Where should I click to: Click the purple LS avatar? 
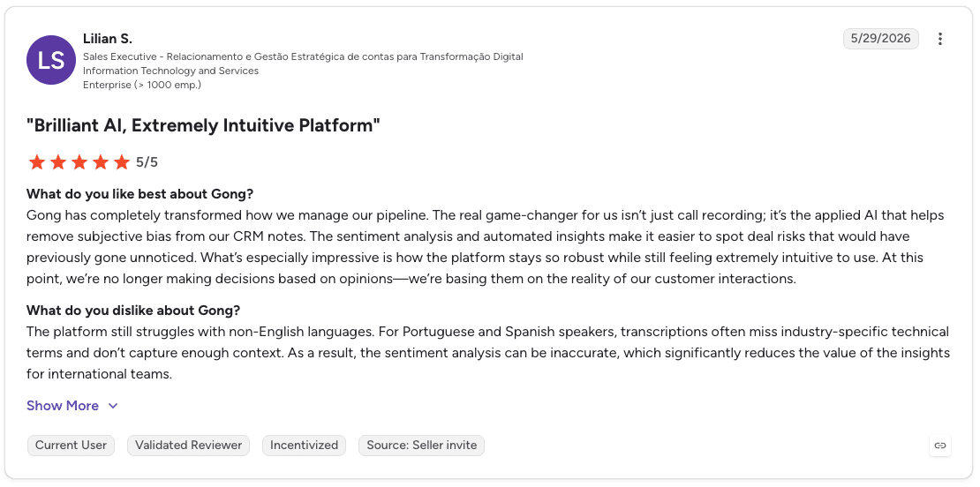pos(50,60)
